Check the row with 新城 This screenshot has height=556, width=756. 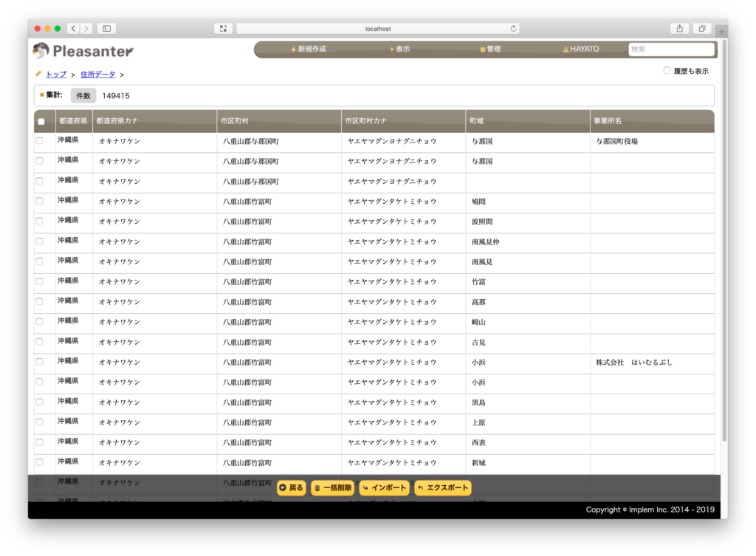[40, 462]
